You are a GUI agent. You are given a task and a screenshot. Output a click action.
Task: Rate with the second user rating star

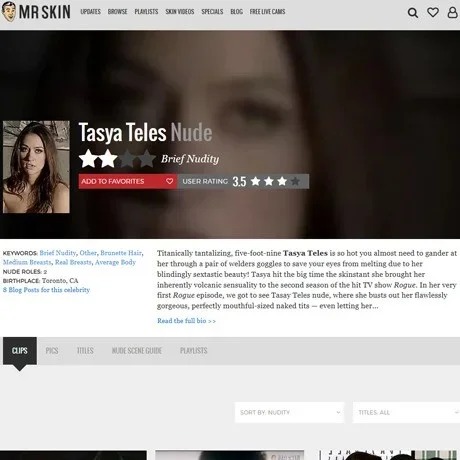[269, 181]
